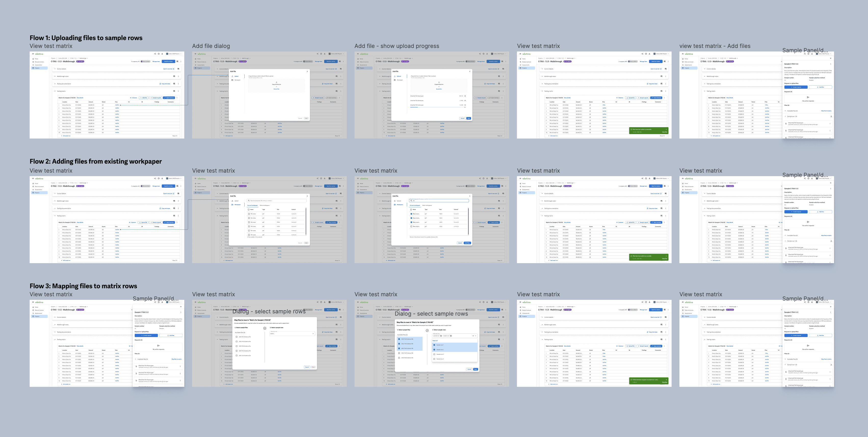Remove the Sample row 1 chip in the Flow 3 dialog
868x437 pixels.
tap(441, 336)
